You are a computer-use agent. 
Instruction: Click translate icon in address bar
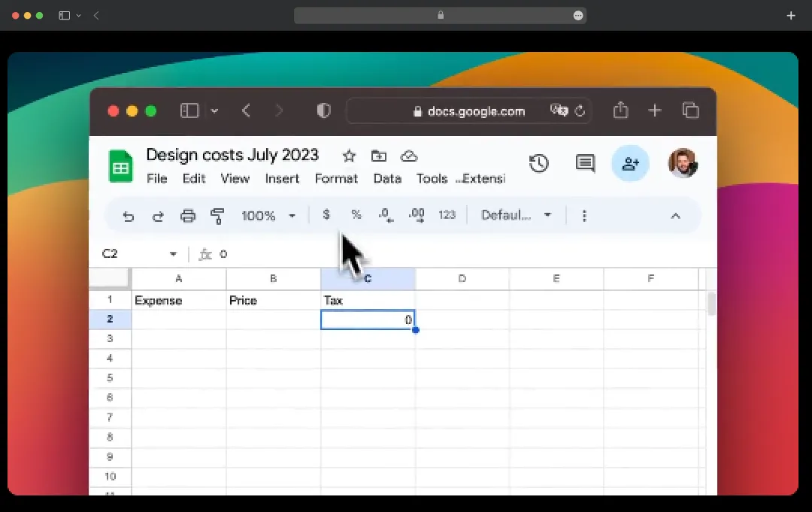click(x=559, y=111)
